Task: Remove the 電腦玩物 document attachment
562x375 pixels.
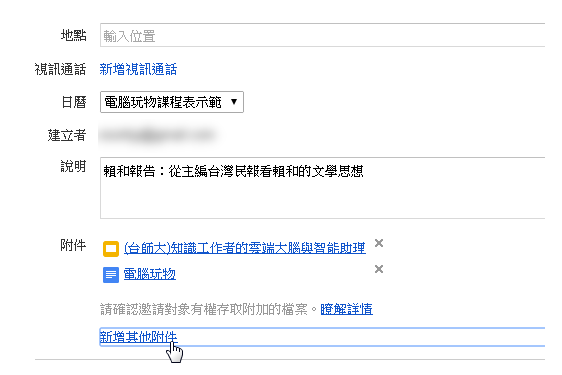Action: 379,269
